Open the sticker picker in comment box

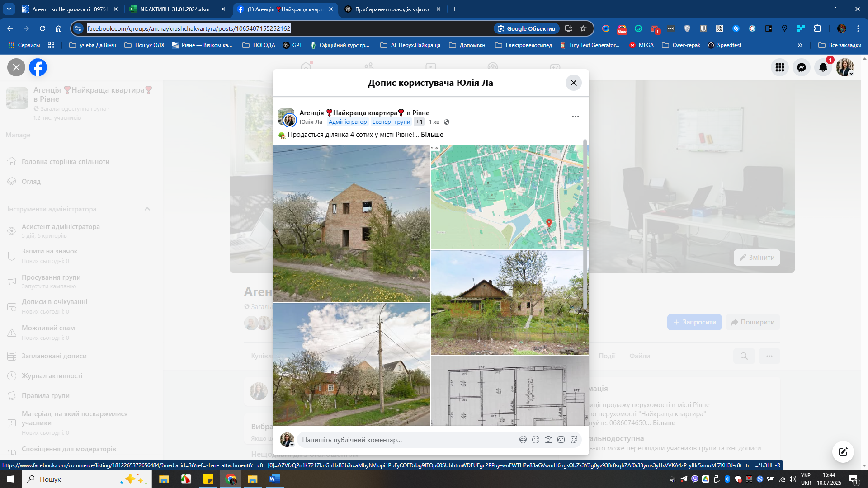point(574,440)
